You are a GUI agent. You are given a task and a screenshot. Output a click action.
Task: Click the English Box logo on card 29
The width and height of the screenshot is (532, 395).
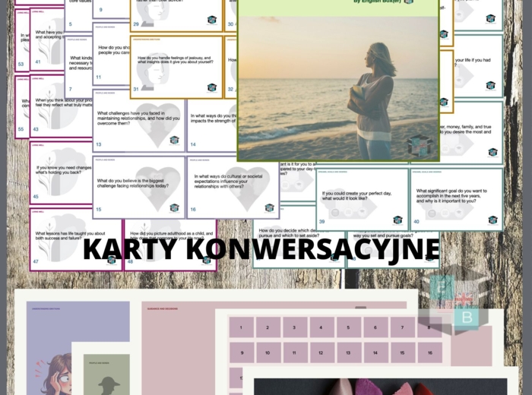pyautogui.click(x=212, y=21)
